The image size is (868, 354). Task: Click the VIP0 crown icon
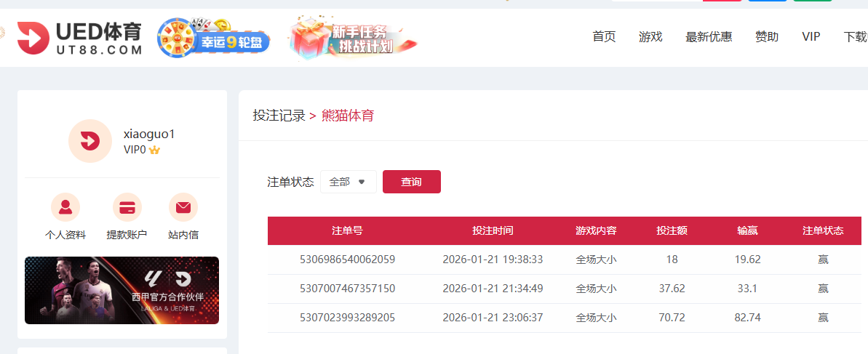[154, 150]
